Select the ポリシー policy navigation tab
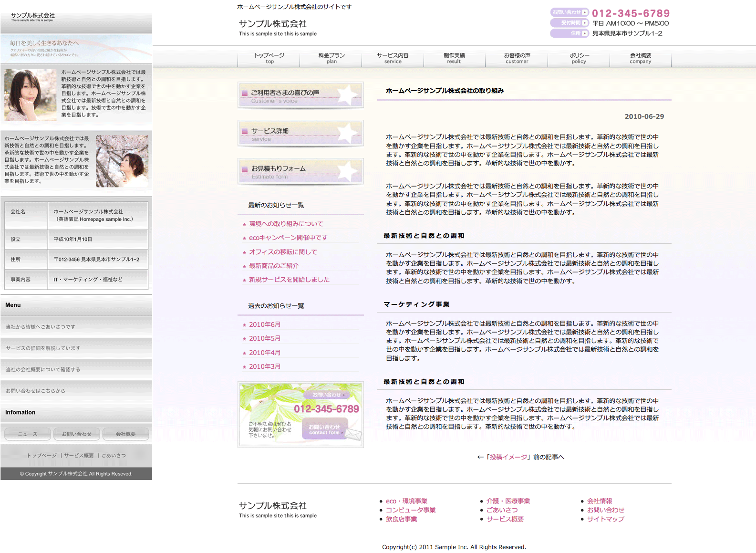Viewport: 756px width, 553px height. (579, 58)
